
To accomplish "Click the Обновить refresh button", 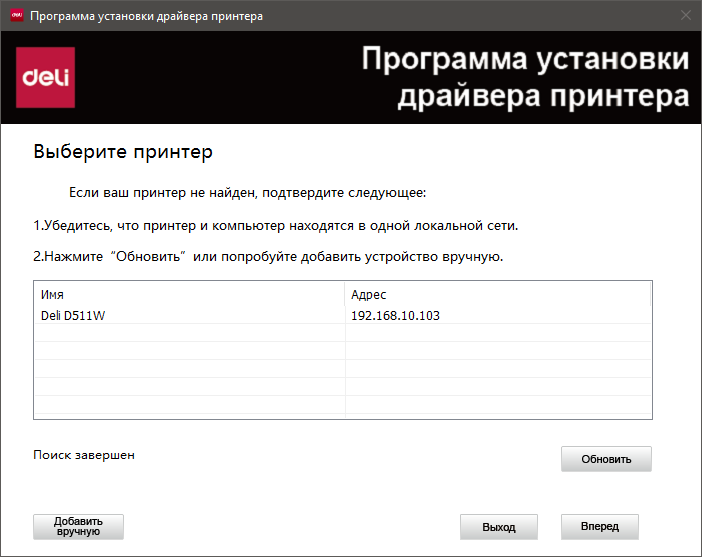I will pyautogui.click(x=606, y=459).
